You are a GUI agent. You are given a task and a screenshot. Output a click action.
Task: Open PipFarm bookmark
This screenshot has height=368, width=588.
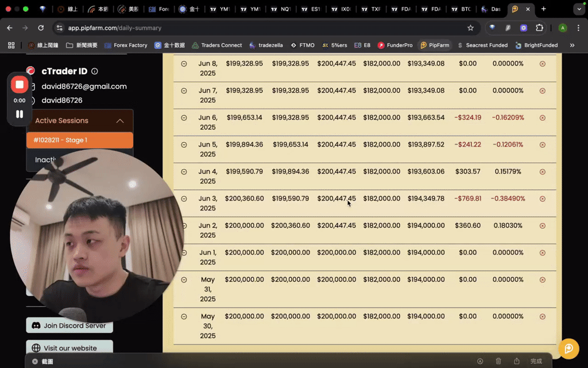click(435, 45)
